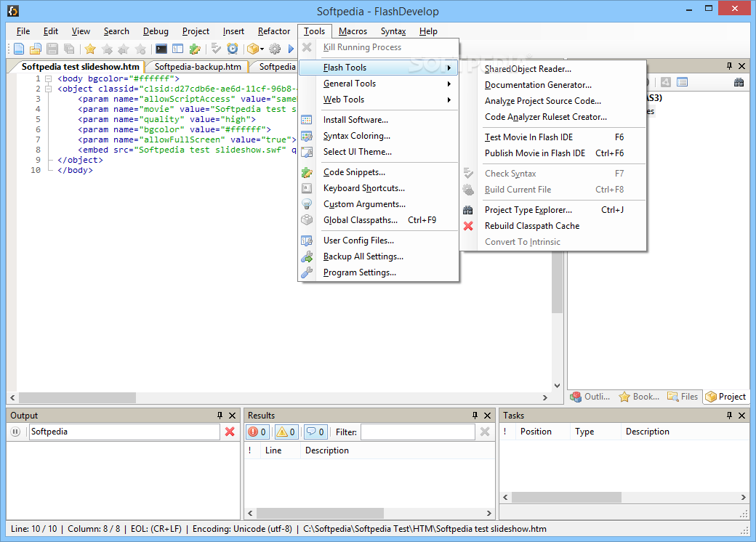756x542 pixels.
Task: Switch to Softpedia-backup.htm tab
Action: [x=198, y=67]
